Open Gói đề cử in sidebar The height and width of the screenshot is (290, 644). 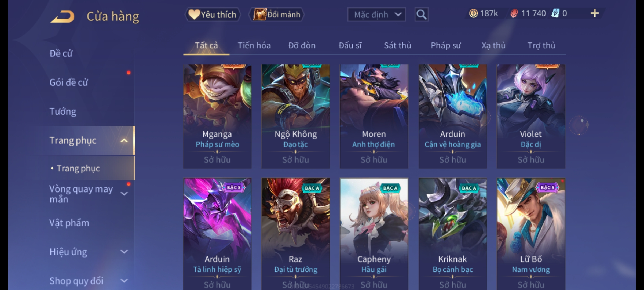click(69, 82)
